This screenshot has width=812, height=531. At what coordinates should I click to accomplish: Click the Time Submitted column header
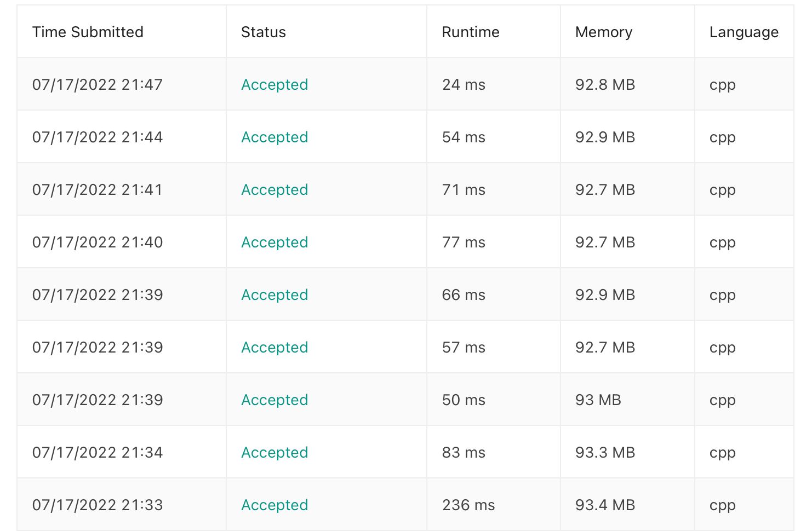(88, 32)
